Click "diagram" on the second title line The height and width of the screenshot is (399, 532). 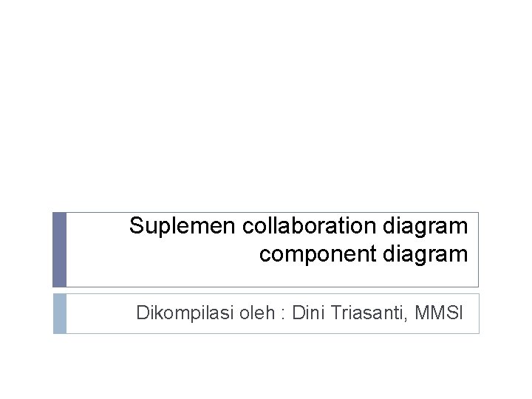coord(426,255)
